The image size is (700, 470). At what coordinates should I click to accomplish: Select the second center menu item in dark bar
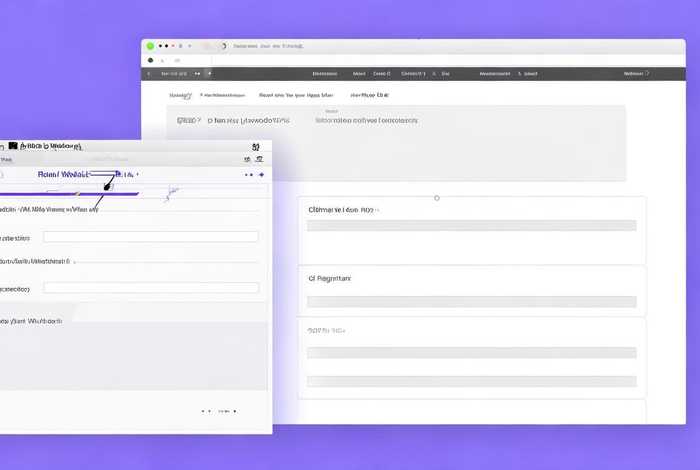[x=358, y=73]
